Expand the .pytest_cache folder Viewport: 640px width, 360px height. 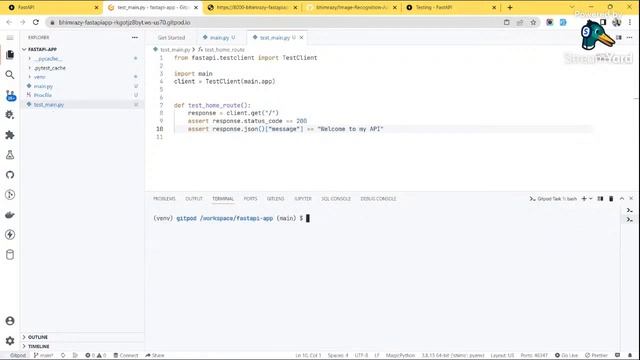coord(50,68)
